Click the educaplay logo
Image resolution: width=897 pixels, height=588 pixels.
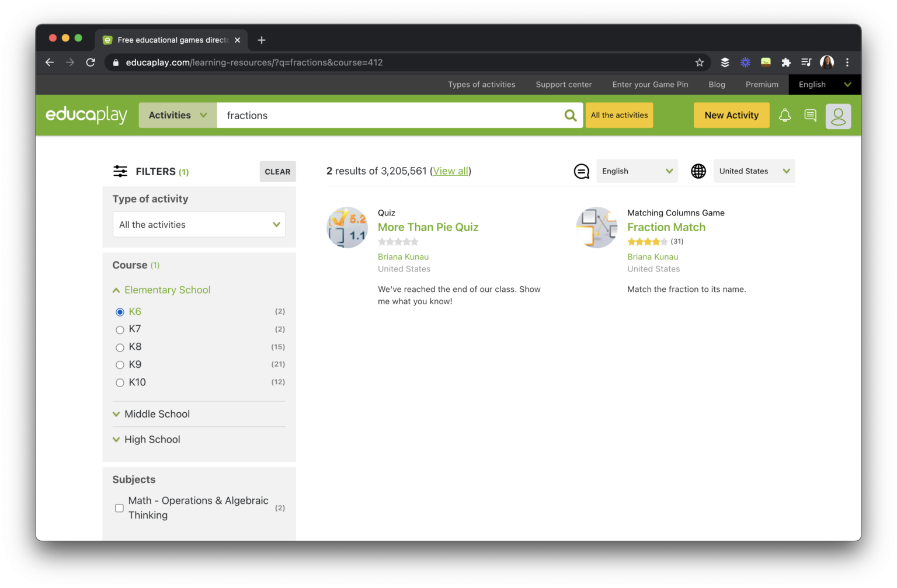click(86, 115)
